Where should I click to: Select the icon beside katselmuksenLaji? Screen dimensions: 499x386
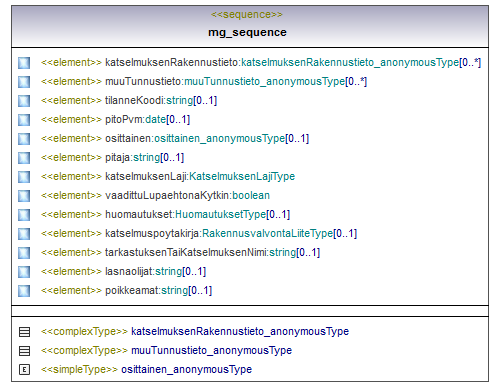point(24,177)
